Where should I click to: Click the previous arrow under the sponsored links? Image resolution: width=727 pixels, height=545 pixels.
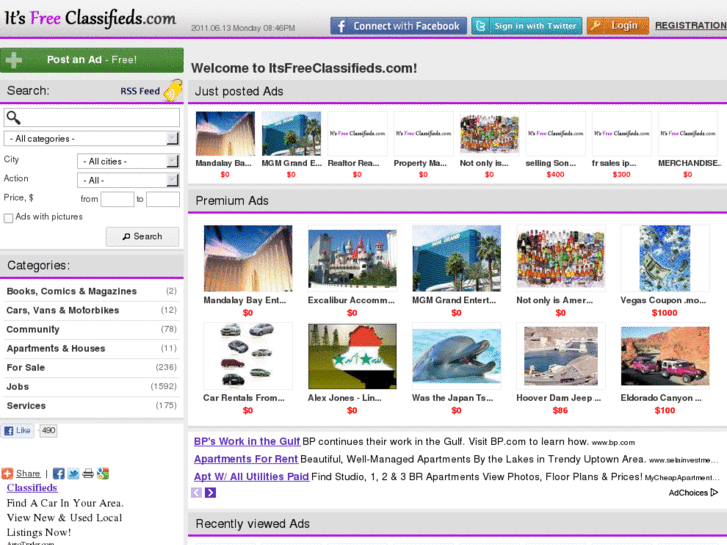(197, 493)
